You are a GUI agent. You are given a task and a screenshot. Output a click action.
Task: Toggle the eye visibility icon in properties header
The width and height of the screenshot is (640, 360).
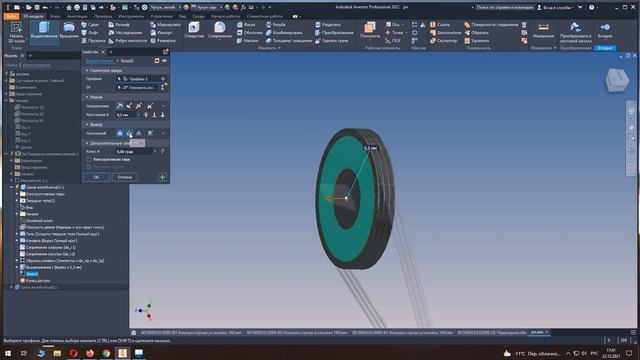coord(164,61)
